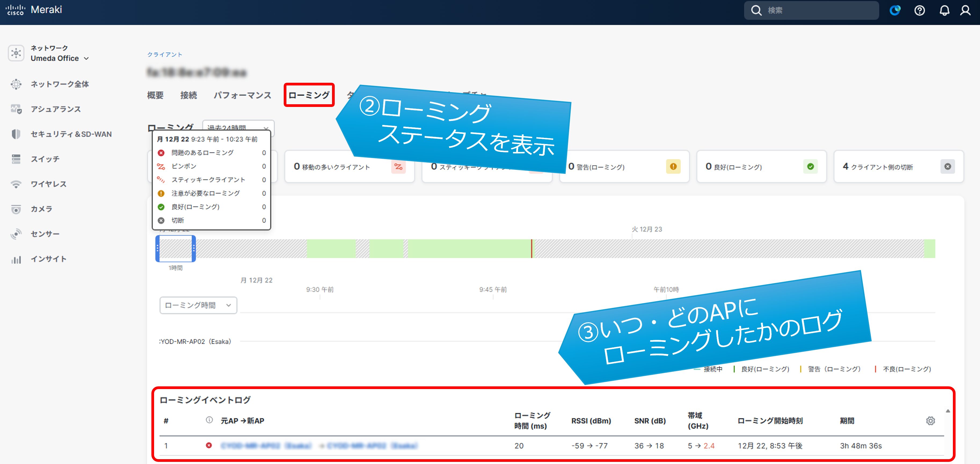Switch to the パフォーマンス tab

(242, 95)
